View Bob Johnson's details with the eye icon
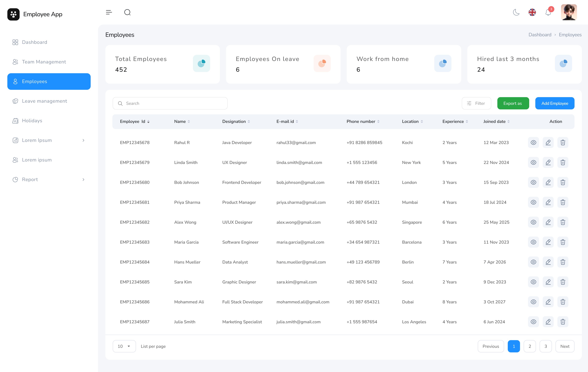 (x=533, y=182)
